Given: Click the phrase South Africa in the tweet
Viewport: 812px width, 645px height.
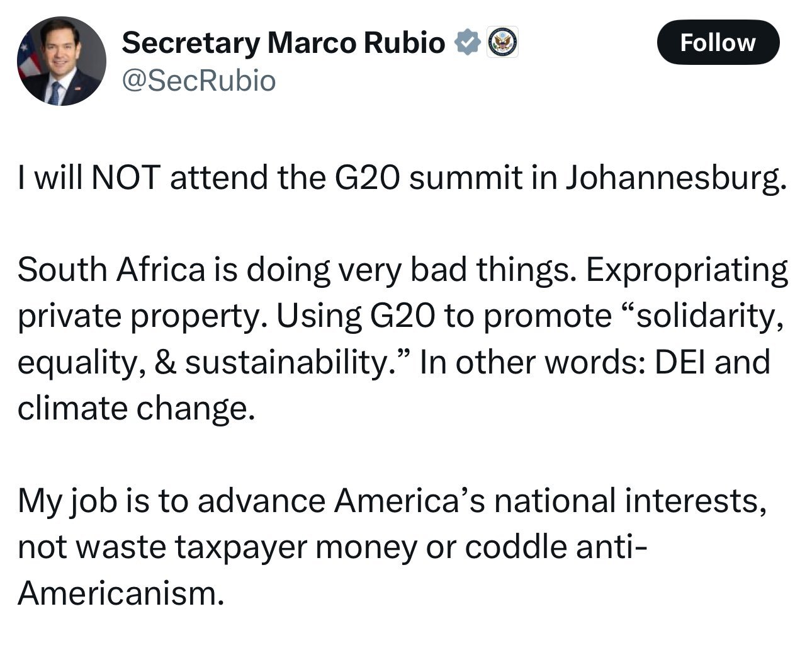Looking at the screenshot, I should click(111, 270).
